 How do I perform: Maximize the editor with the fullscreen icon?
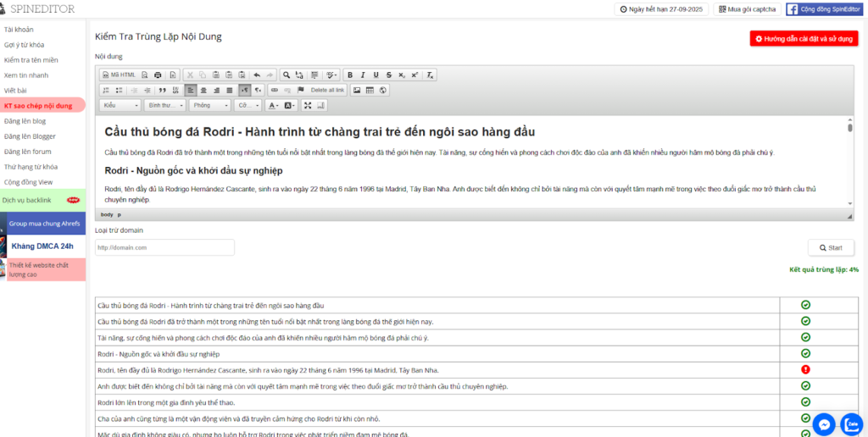click(308, 105)
